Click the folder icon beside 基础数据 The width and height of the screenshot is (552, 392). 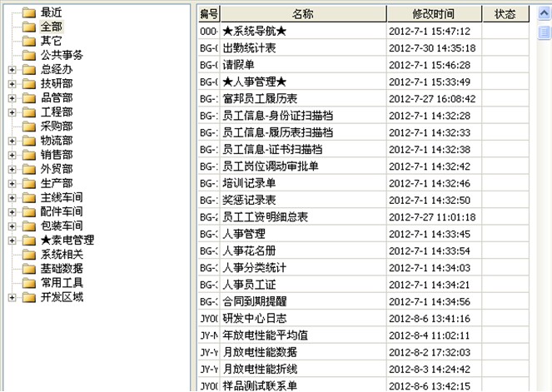29,268
